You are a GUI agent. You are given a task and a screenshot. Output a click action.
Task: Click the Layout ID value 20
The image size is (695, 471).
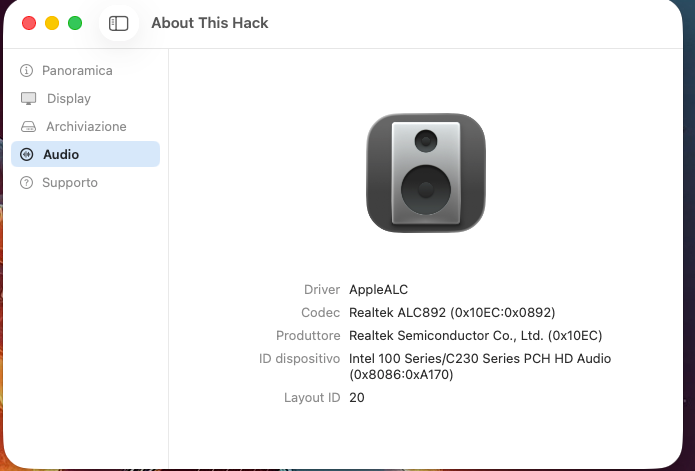(x=357, y=398)
